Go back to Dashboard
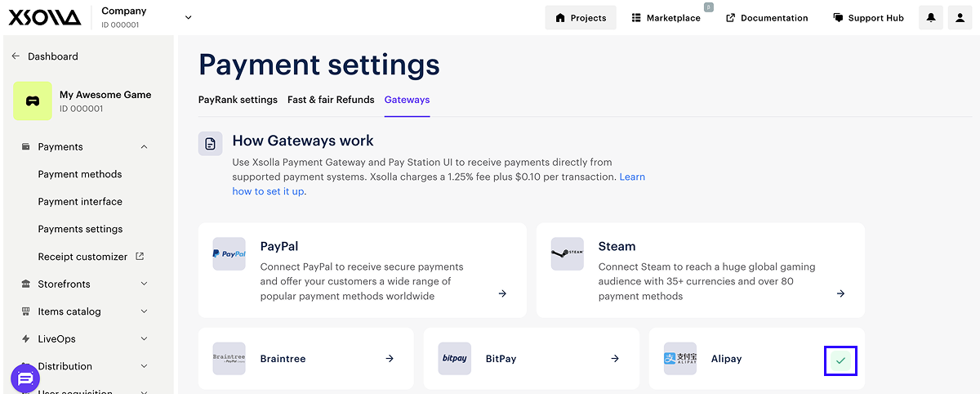Image resolution: width=980 pixels, height=394 pixels. [x=52, y=56]
